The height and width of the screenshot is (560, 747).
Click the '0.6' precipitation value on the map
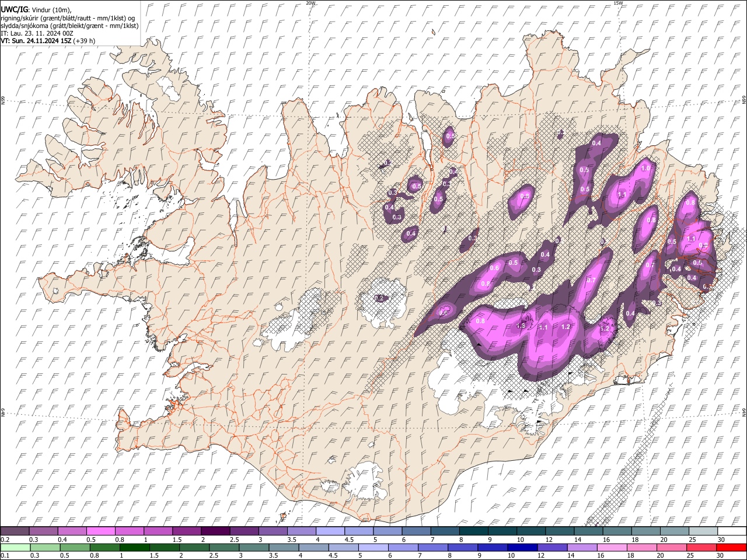(494, 268)
